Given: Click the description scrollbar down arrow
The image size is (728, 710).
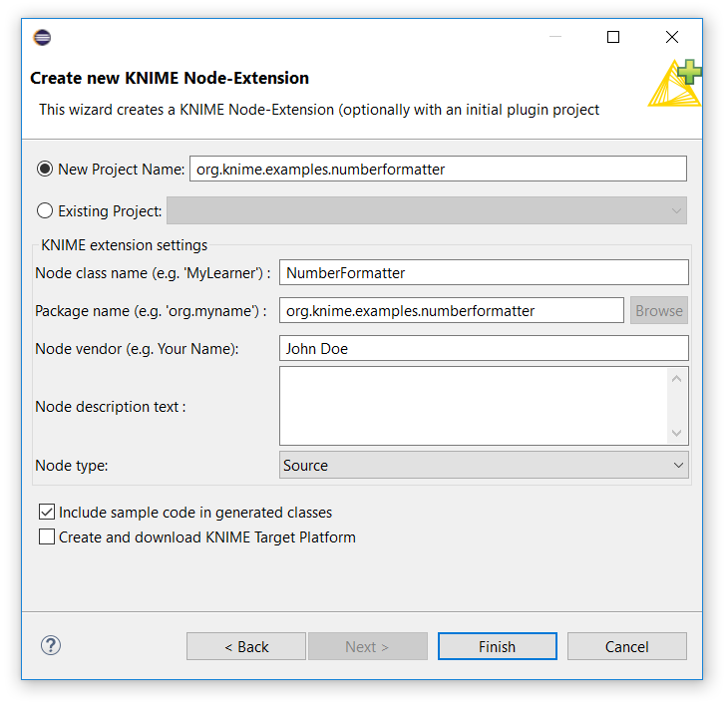Looking at the screenshot, I should click(x=677, y=433).
